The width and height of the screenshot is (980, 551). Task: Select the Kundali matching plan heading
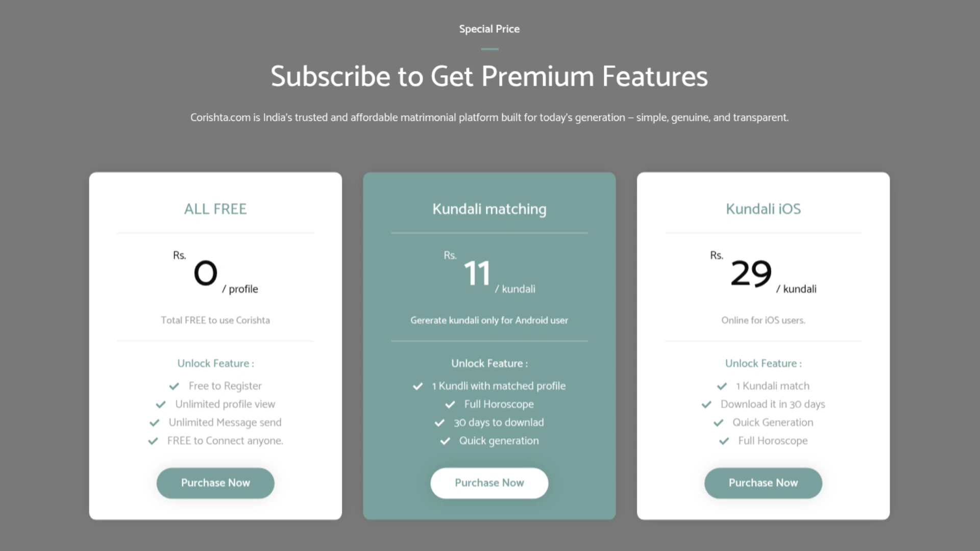tap(489, 209)
